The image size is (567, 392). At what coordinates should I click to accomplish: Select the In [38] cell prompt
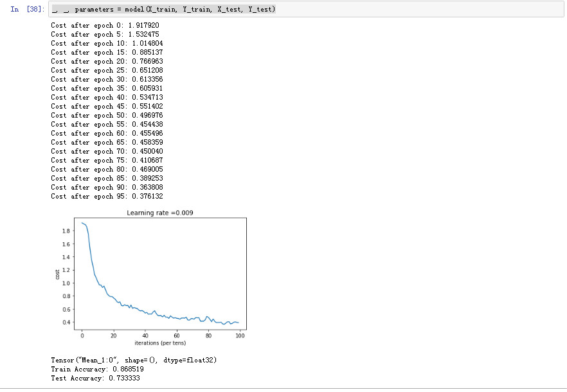[x=28, y=9]
